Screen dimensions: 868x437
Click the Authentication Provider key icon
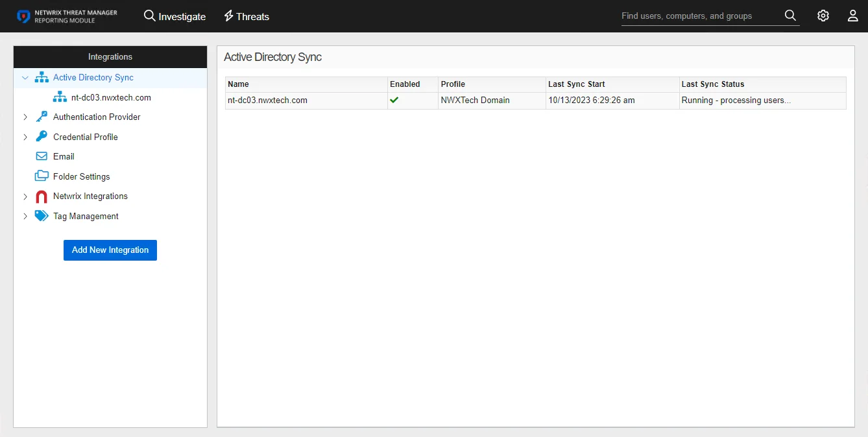42,117
